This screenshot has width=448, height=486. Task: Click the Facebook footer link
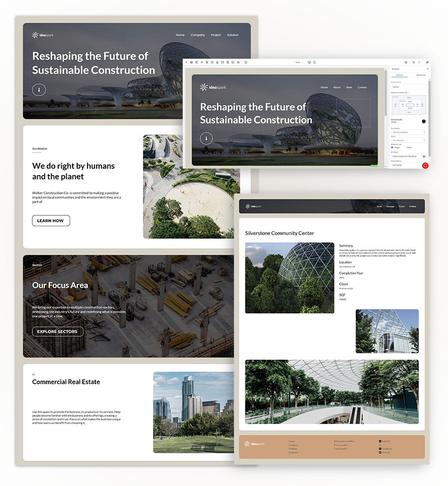[x=385, y=449]
